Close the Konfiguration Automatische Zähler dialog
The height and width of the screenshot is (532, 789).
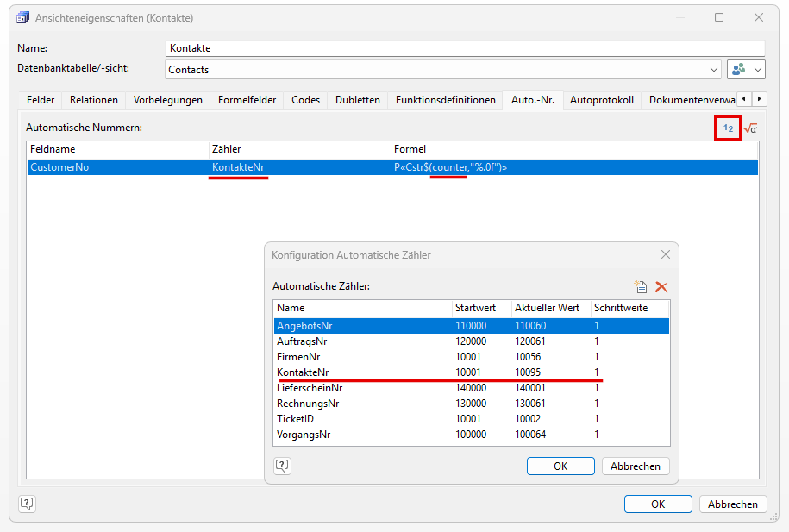665,254
